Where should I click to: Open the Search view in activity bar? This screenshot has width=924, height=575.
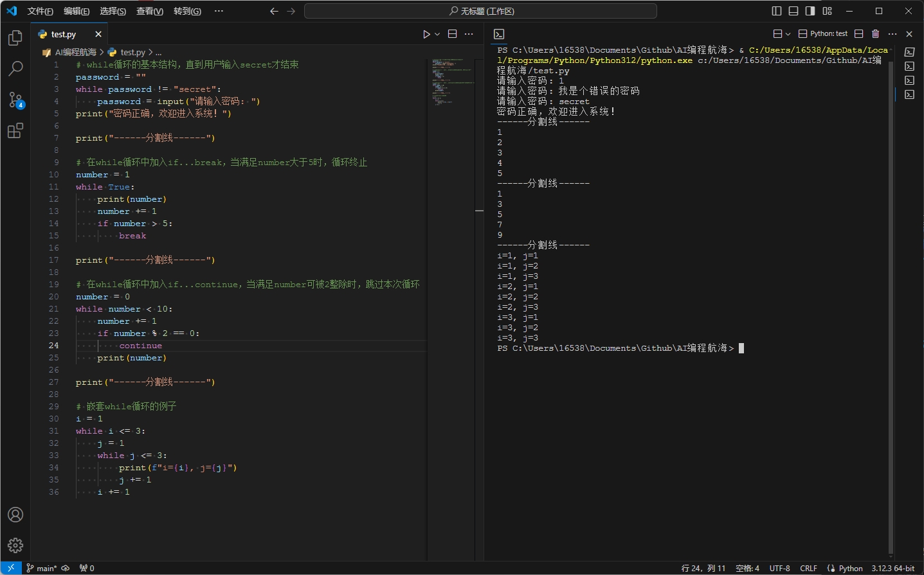pos(15,69)
